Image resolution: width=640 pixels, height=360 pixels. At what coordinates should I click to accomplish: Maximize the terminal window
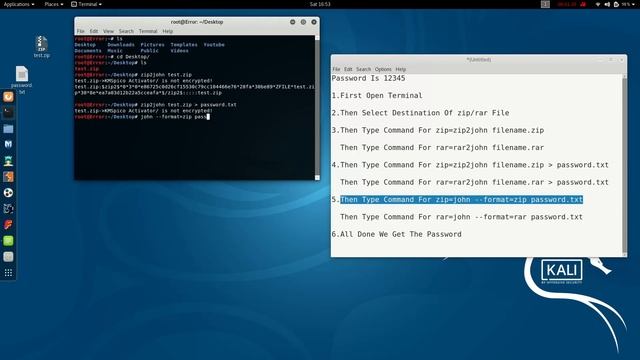[x=303, y=22]
